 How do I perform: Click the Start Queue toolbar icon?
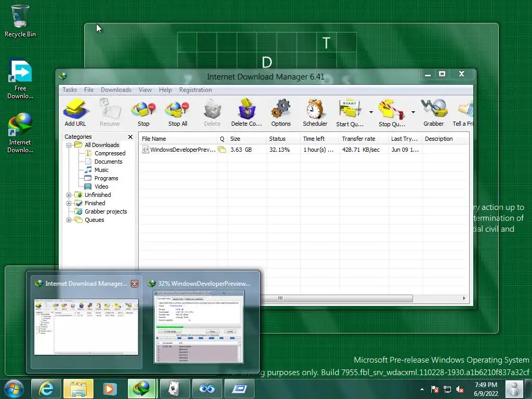click(x=350, y=113)
